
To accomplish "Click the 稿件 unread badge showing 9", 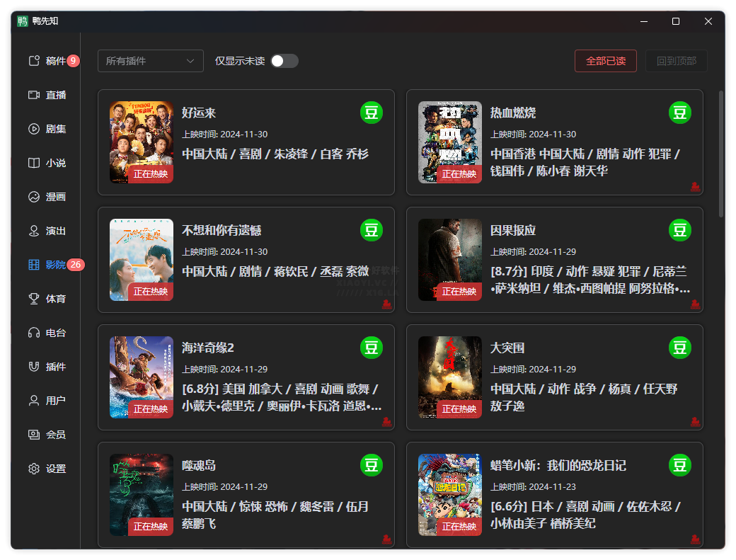I will [73, 61].
